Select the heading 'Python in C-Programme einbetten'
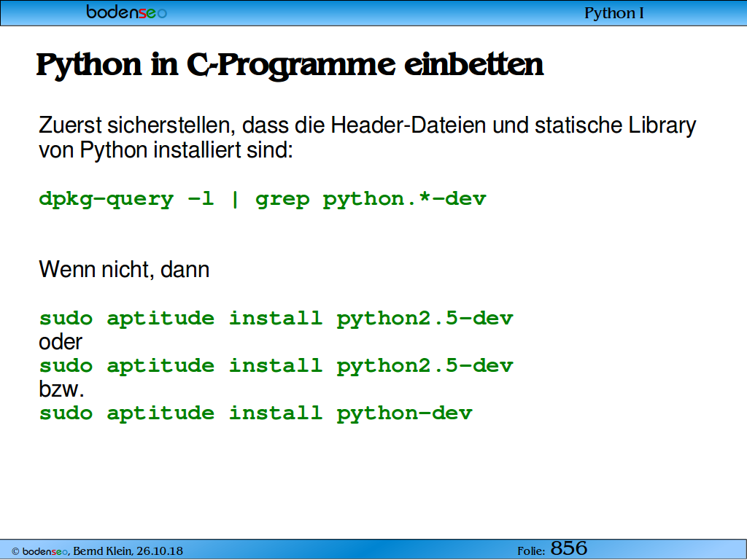This screenshot has height=560, width=747. tap(290, 66)
